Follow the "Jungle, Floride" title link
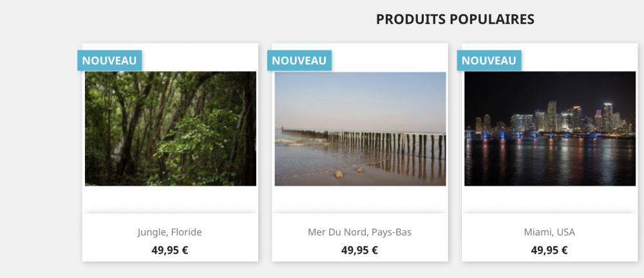Screen dimensions: 644x278 [x=170, y=232]
